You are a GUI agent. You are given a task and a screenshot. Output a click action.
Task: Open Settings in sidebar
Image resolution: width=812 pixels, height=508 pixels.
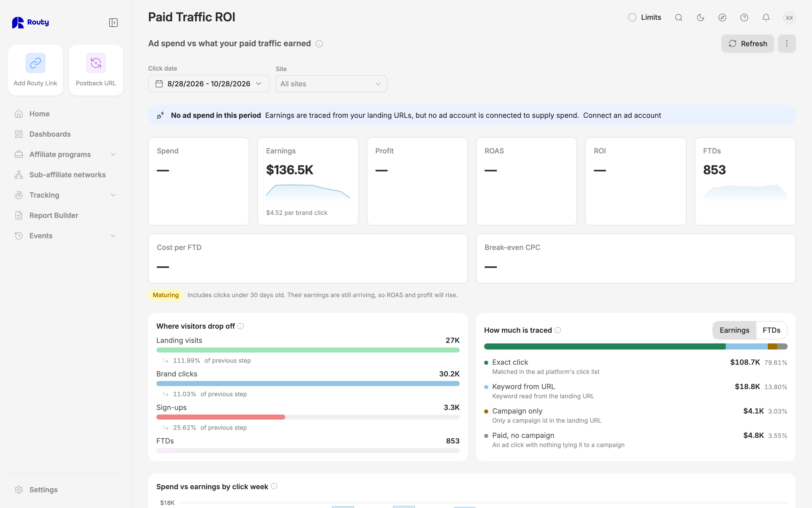[65, 489]
